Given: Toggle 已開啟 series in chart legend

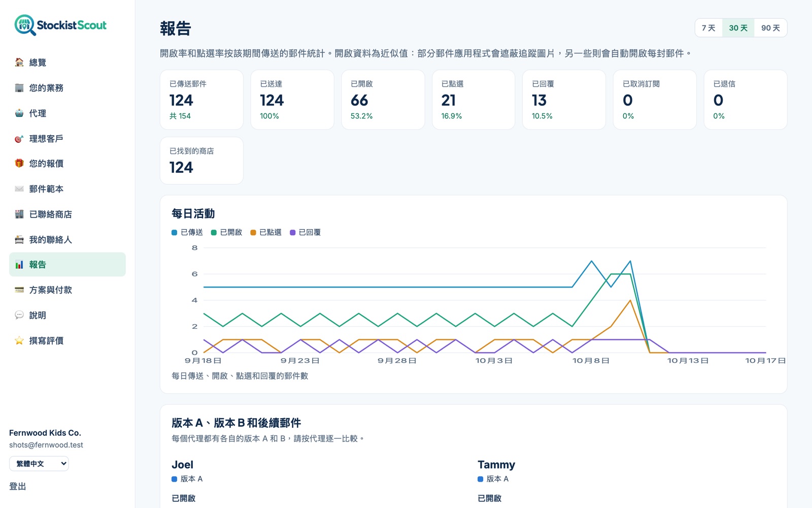Looking at the screenshot, I should (226, 232).
